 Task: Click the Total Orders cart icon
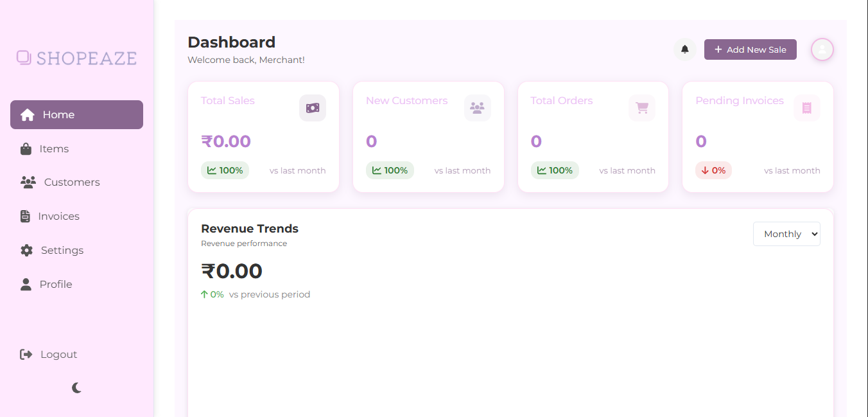pos(642,108)
